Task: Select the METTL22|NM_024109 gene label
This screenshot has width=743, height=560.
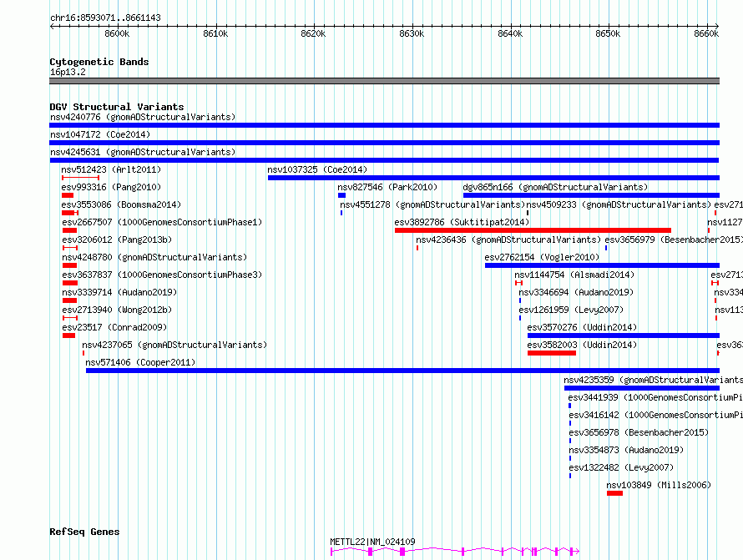Action: coord(372,542)
